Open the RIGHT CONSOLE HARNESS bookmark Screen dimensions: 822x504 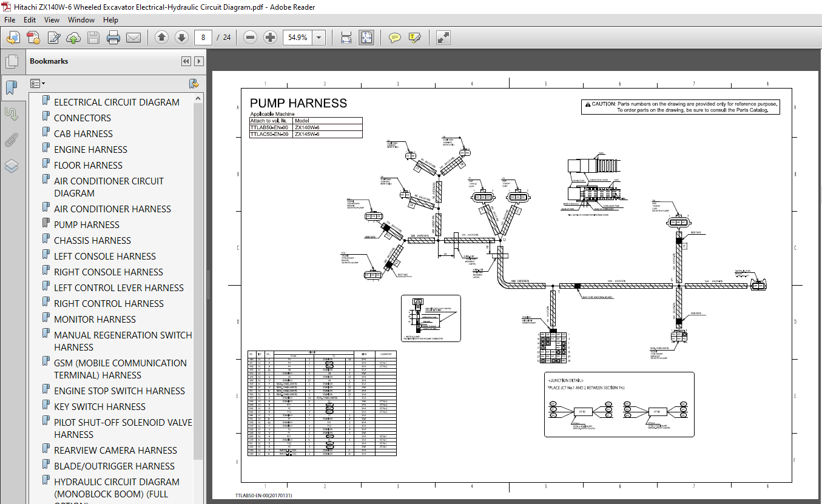click(x=109, y=272)
